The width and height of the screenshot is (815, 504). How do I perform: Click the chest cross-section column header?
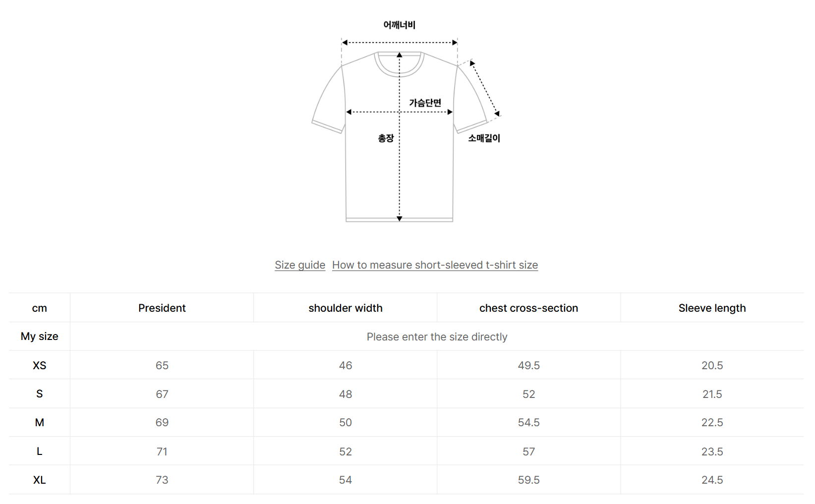[528, 308]
